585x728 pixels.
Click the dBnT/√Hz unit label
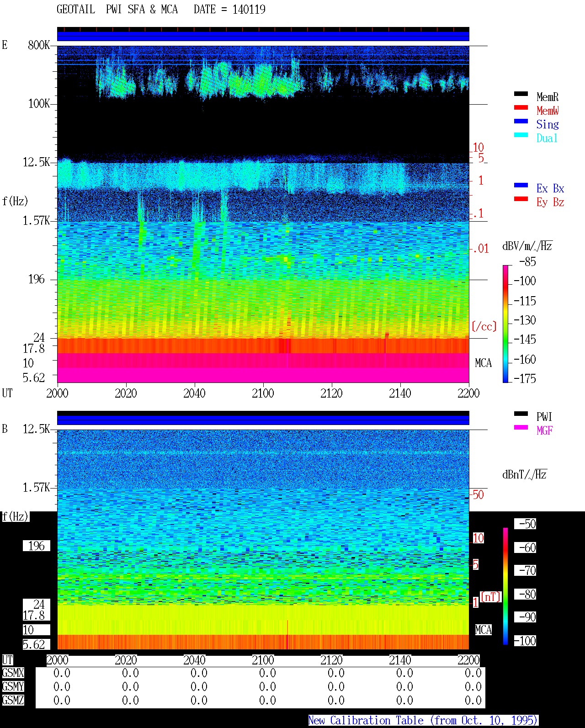[525, 474]
